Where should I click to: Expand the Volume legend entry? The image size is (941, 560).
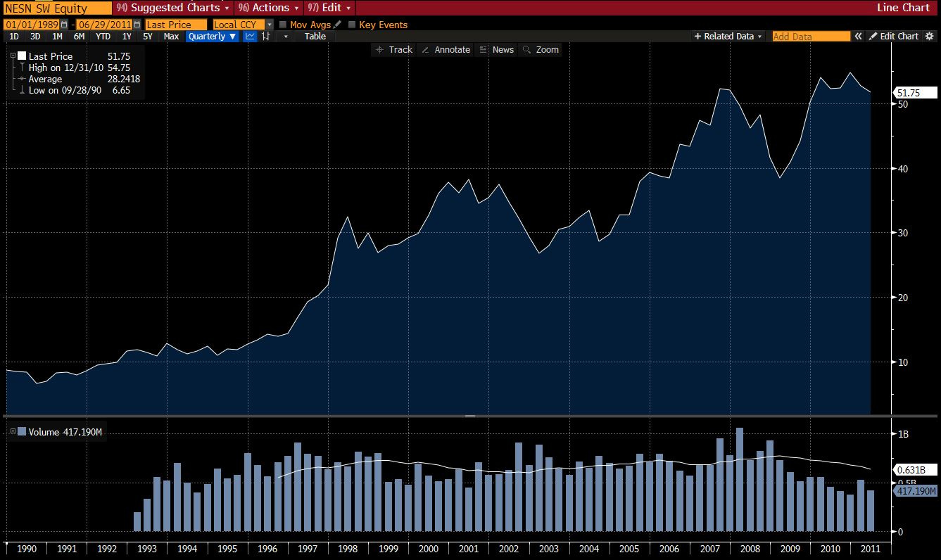pyautogui.click(x=13, y=431)
